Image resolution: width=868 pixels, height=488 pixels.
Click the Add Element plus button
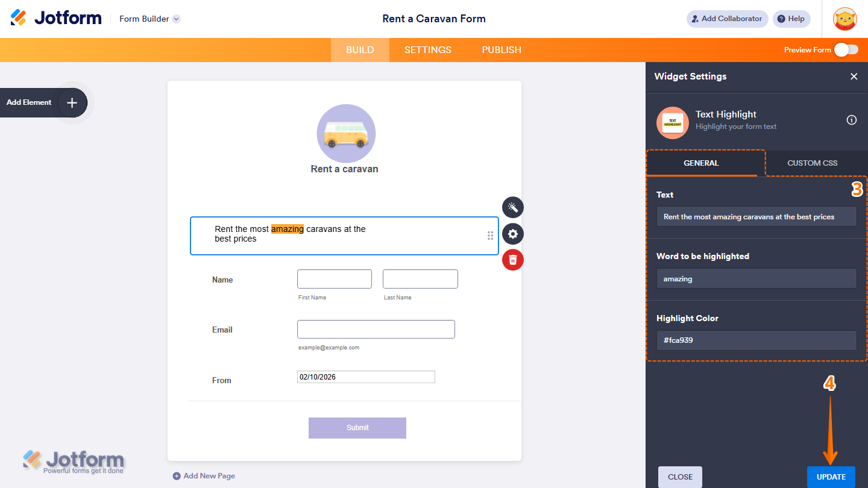coord(72,102)
